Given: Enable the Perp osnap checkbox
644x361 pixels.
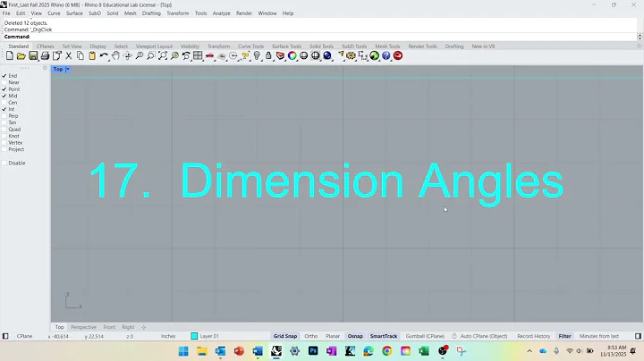Looking at the screenshot, I should coord(4,116).
